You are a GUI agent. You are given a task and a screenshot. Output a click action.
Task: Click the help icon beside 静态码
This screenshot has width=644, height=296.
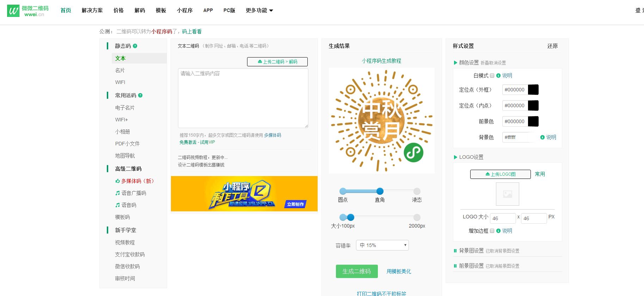[x=135, y=46]
